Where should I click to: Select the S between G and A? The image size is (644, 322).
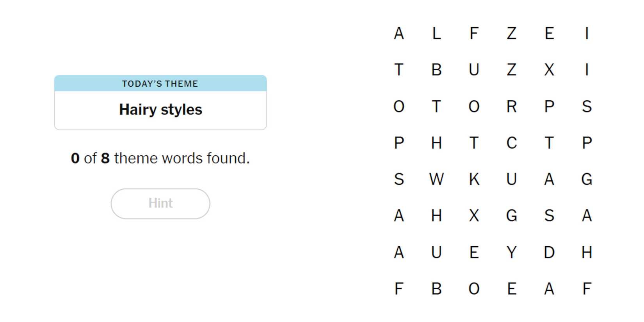pyautogui.click(x=549, y=216)
